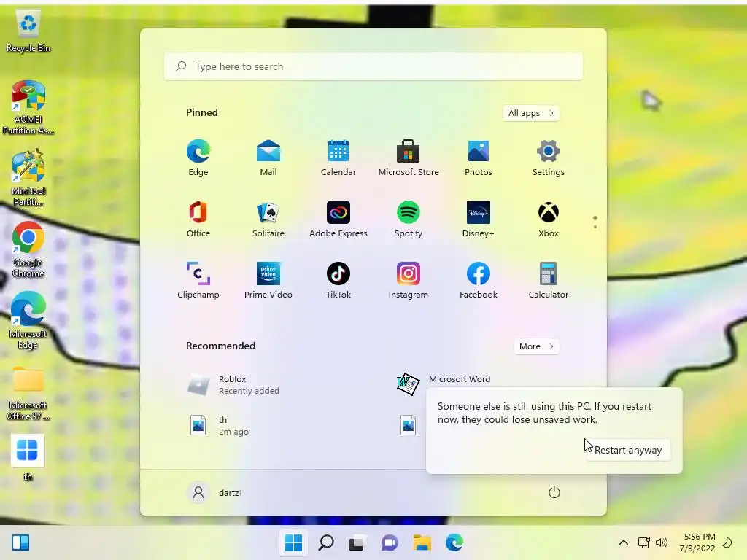Launch the Photos app

click(479, 158)
